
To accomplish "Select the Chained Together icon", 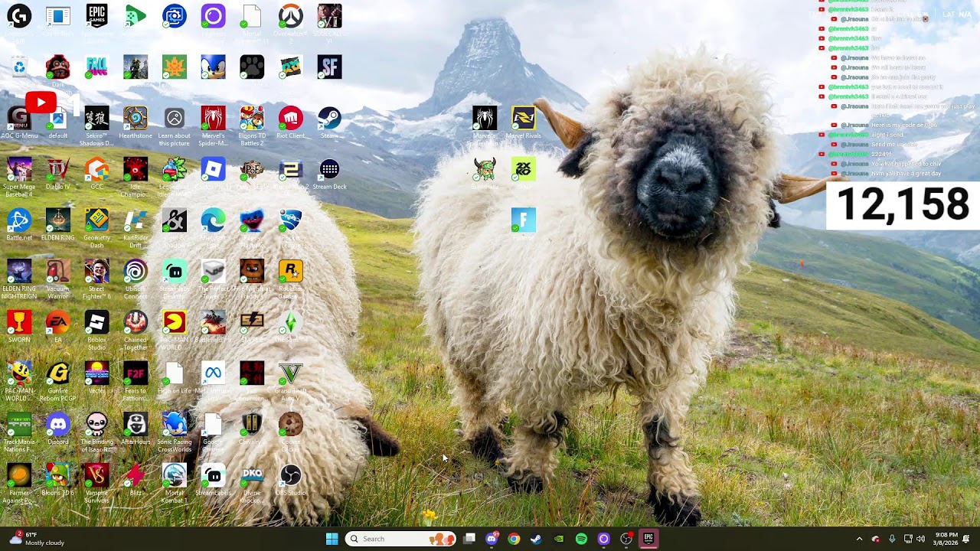I will 136,331.
